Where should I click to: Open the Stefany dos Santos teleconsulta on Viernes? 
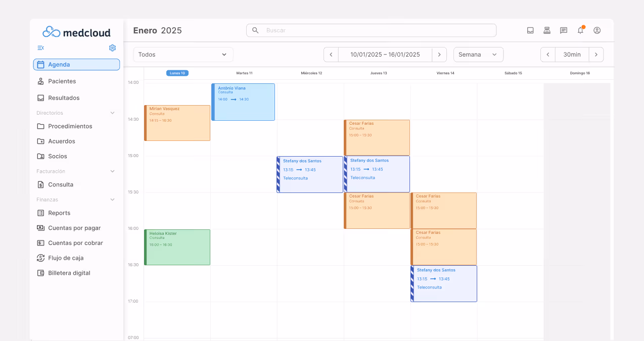(x=443, y=283)
